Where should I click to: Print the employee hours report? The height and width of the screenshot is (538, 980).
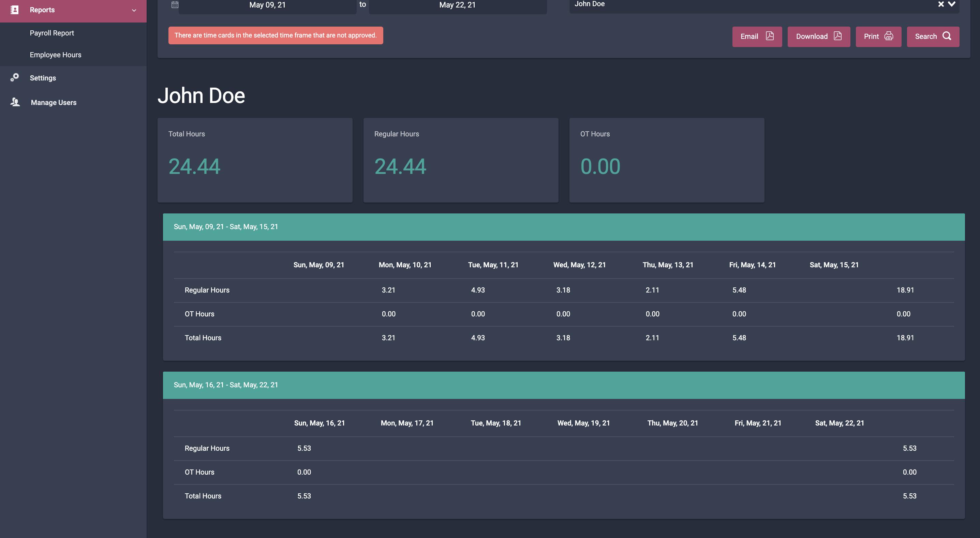point(878,36)
